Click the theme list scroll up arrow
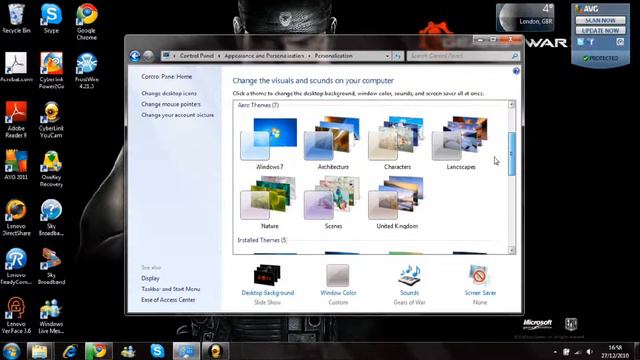The width and height of the screenshot is (640, 360). (x=511, y=104)
